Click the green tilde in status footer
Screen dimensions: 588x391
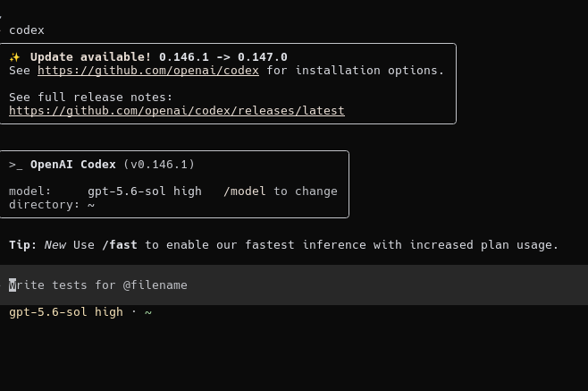[x=148, y=312]
